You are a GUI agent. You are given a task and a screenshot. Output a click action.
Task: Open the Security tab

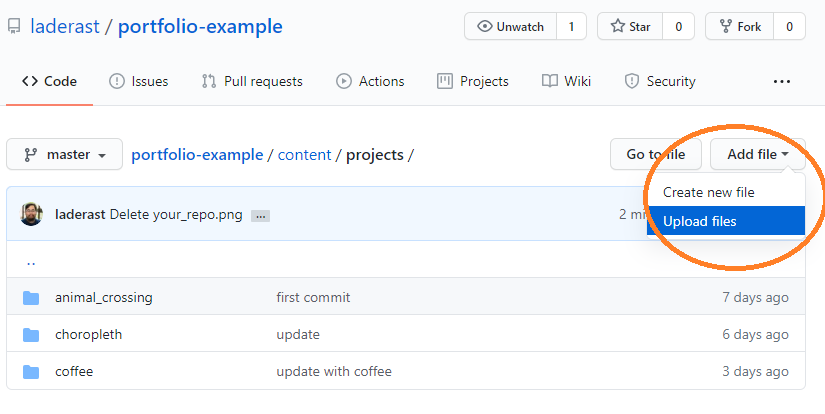click(660, 81)
